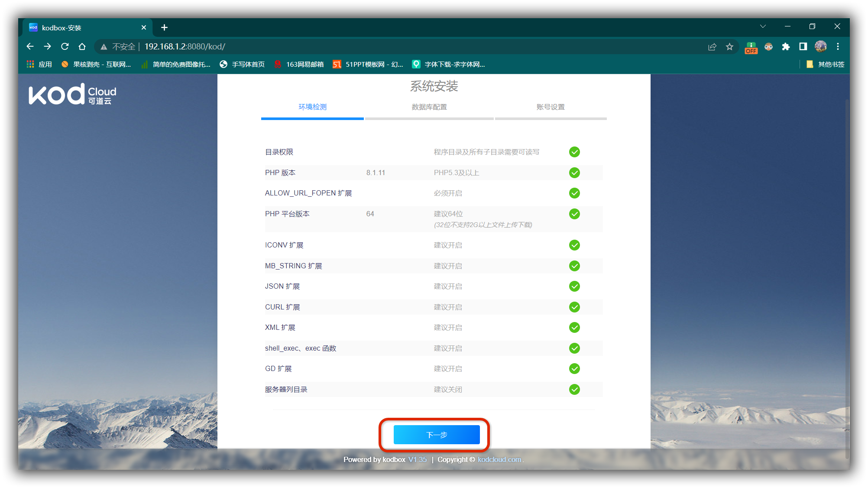The height and width of the screenshot is (488, 868).
Task: Click the 服务器列目录 green check icon
Action: click(574, 390)
